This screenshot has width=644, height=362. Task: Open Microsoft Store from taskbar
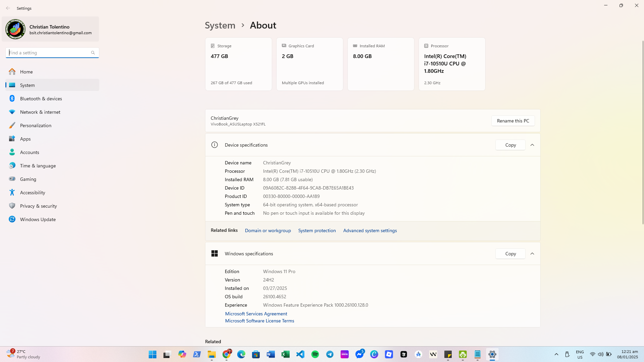(256, 354)
